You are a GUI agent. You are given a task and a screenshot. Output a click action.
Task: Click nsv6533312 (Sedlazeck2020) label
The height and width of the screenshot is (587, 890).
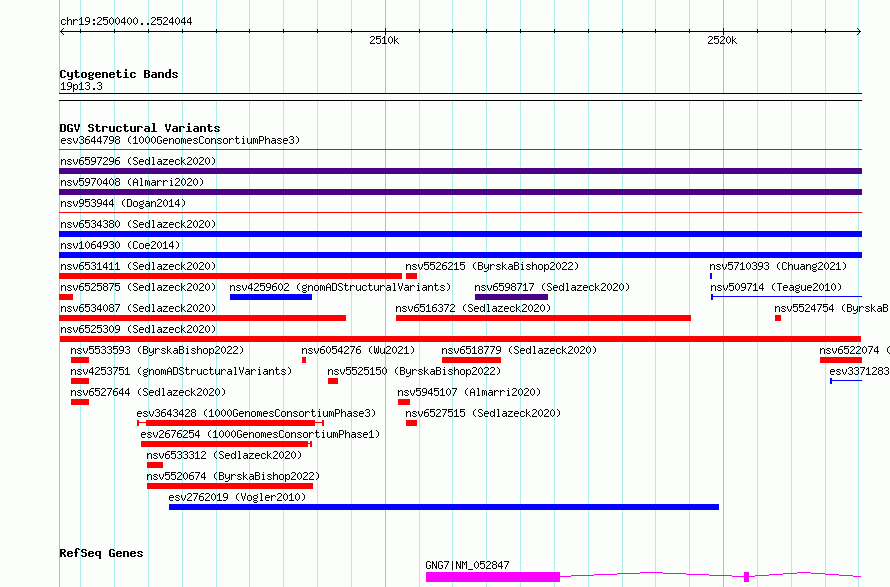pyautogui.click(x=224, y=455)
